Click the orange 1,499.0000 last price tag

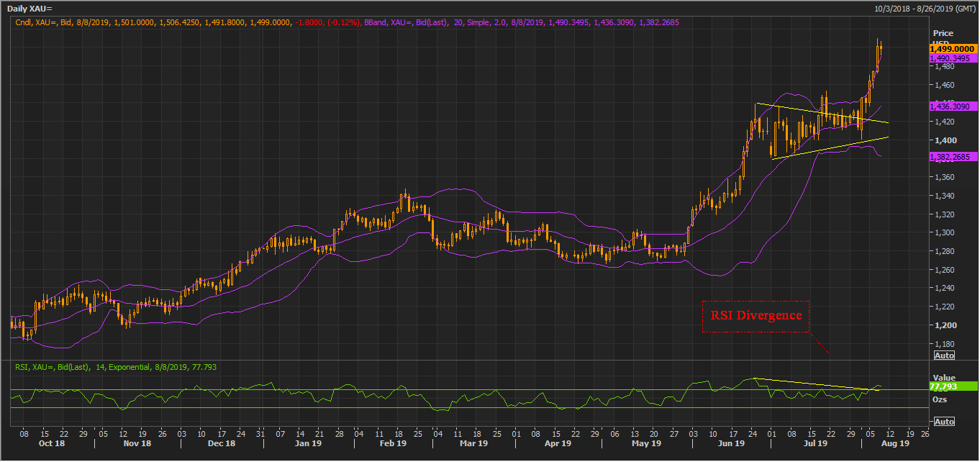(x=953, y=48)
